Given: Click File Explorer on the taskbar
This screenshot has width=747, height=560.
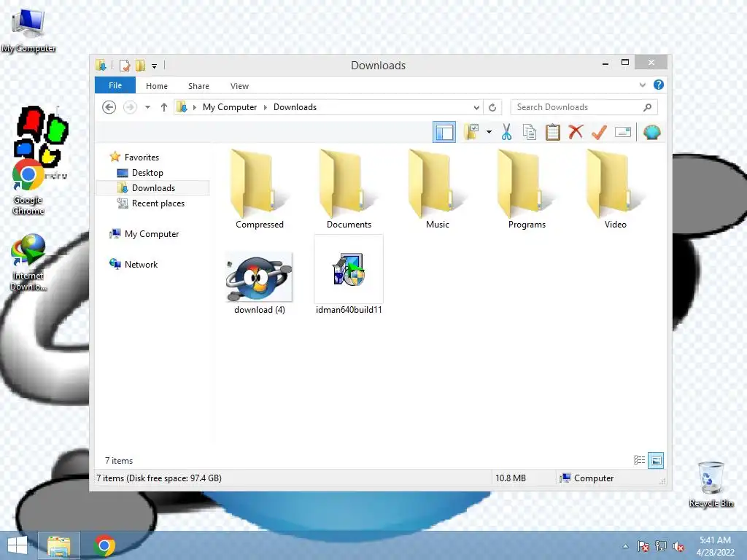Looking at the screenshot, I should tap(59, 545).
